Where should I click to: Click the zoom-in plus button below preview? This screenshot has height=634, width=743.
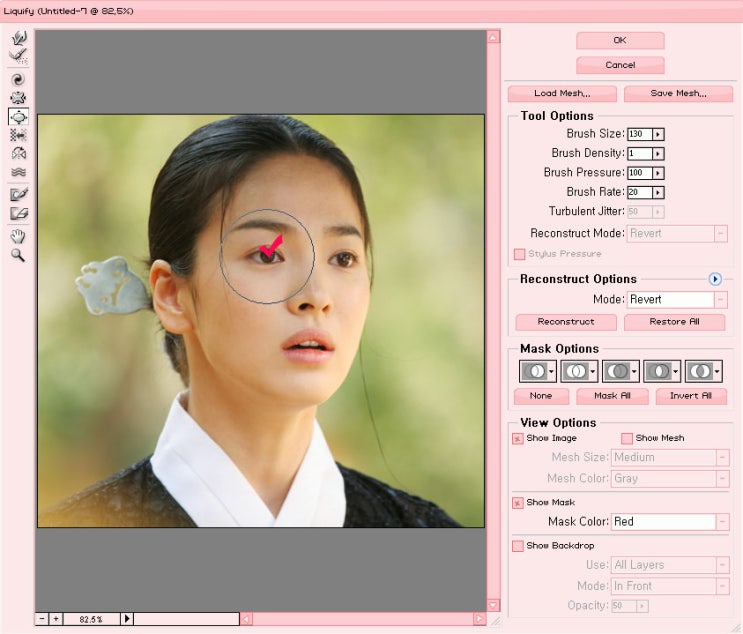(55, 619)
